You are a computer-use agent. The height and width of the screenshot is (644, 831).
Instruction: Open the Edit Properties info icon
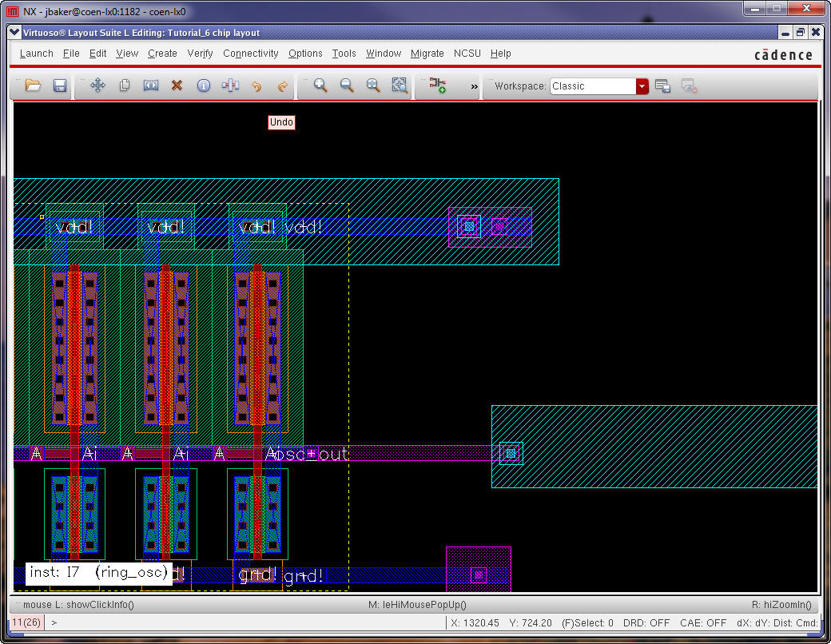204,85
